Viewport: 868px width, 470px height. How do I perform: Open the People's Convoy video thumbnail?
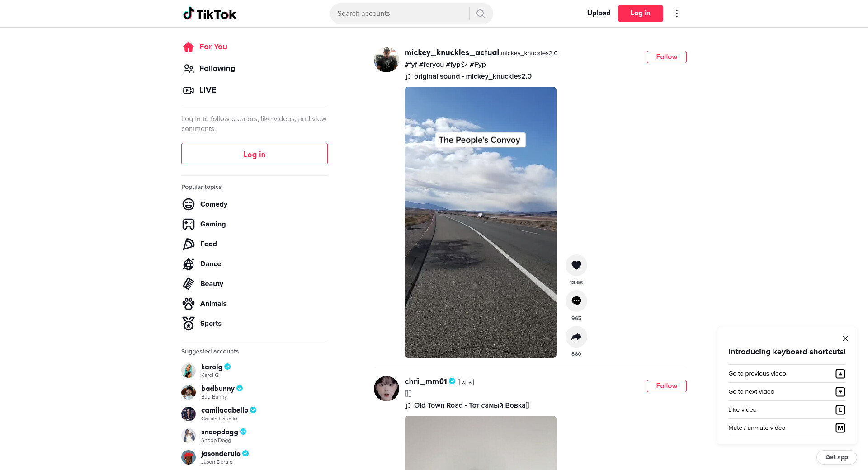pyautogui.click(x=480, y=222)
